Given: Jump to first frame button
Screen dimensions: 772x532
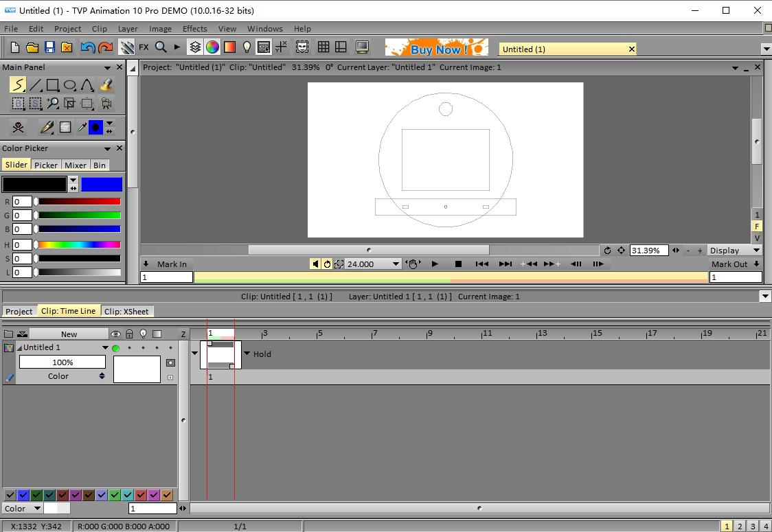Looking at the screenshot, I should (x=482, y=264).
